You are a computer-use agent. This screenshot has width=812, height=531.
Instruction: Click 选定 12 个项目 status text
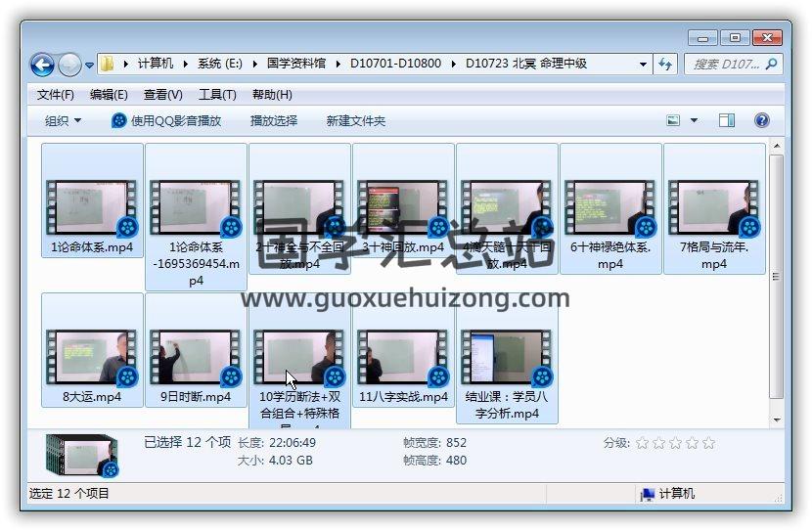click(68, 494)
